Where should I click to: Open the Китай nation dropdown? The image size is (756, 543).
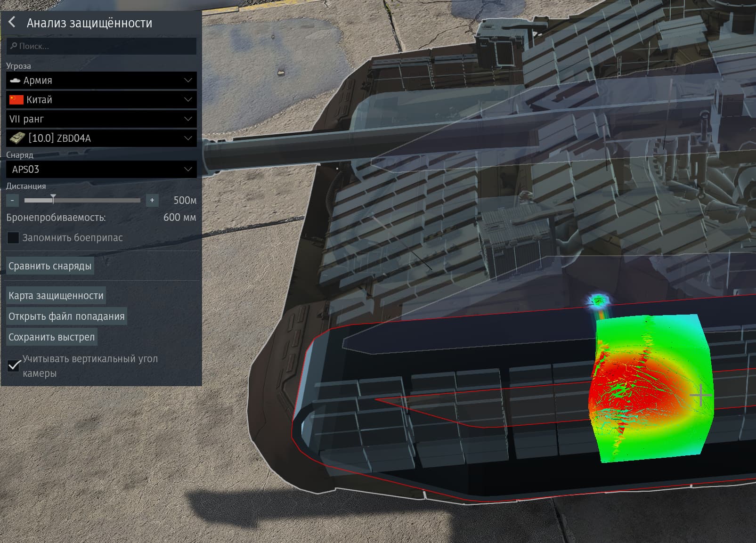pos(101,100)
